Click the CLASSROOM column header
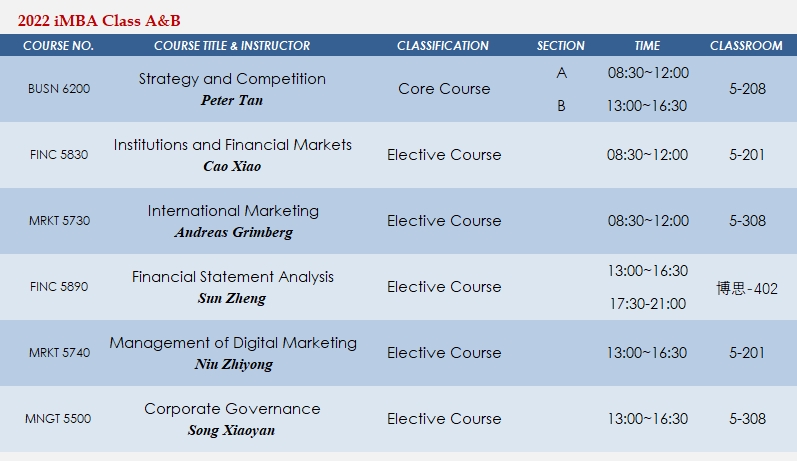This screenshot has height=461, width=797. click(x=746, y=46)
